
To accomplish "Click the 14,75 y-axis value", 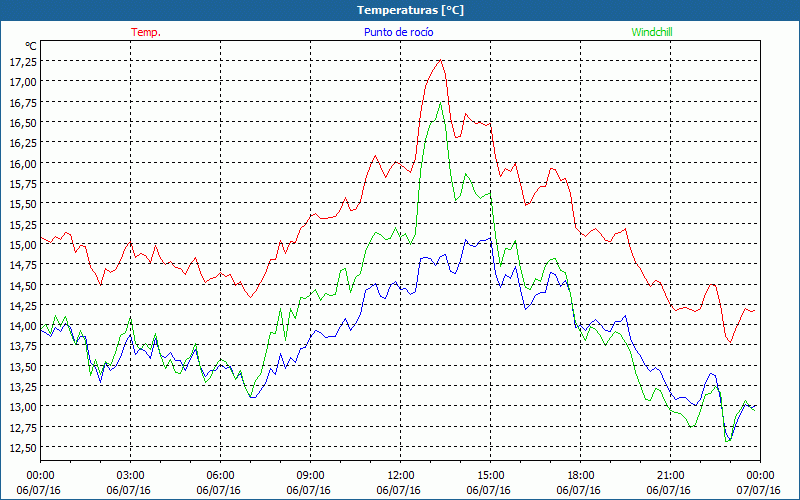I will click(x=22, y=264).
